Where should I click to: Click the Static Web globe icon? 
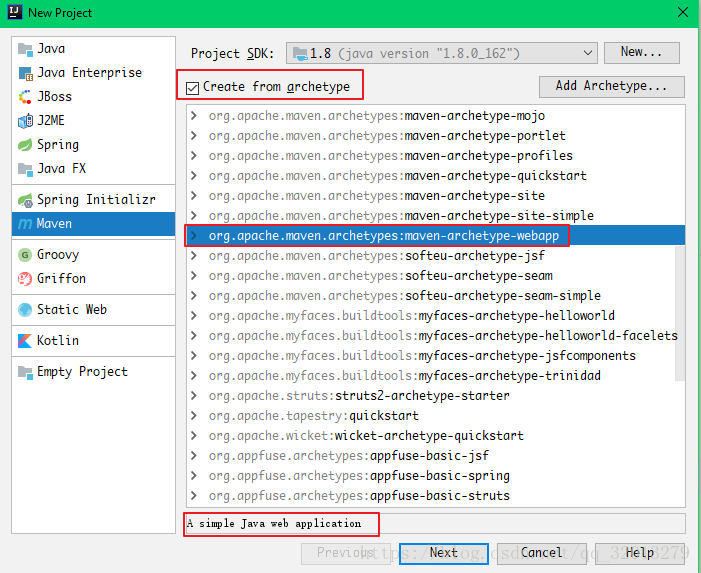25,310
